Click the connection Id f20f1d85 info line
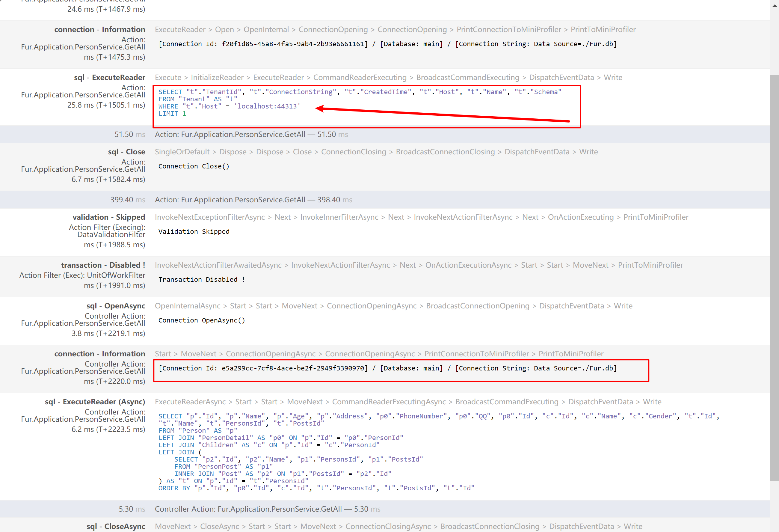779x532 pixels. (x=387, y=44)
